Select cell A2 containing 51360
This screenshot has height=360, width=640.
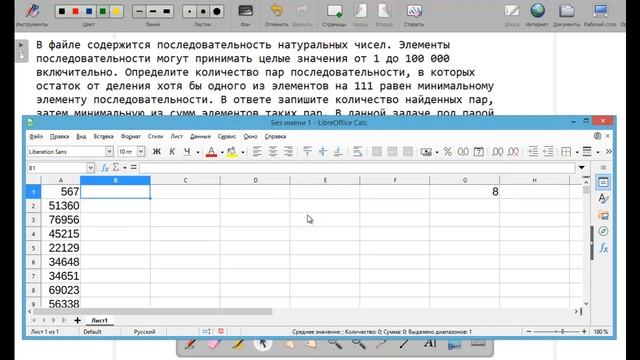[61, 206]
